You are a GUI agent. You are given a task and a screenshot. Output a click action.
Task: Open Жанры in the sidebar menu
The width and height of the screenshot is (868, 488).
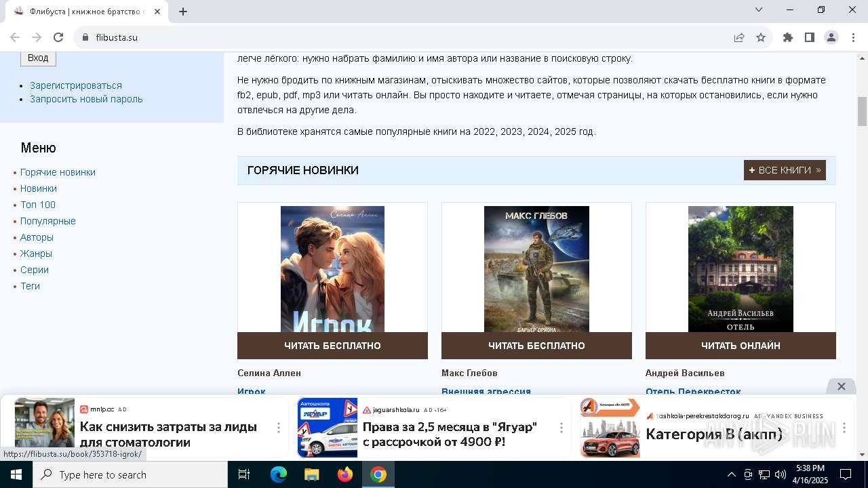[36, 253]
